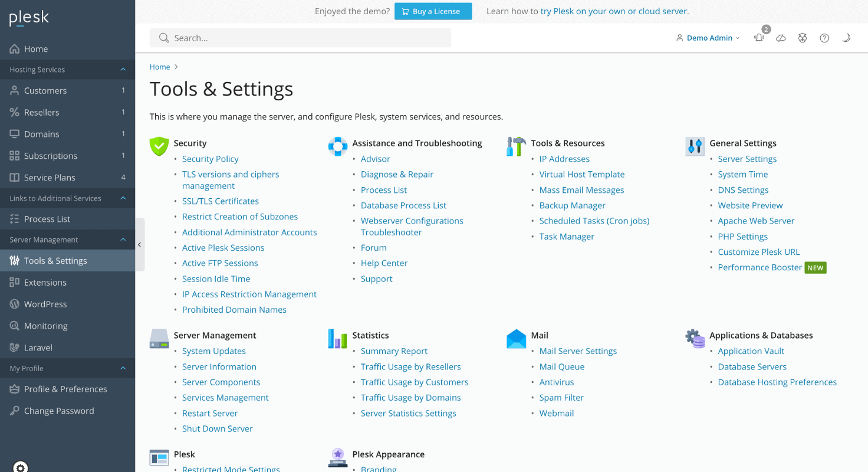Open the gear icon at the sidebar bottom
Image resolution: width=868 pixels, height=472 pixels.
click(x=20, y=467)
